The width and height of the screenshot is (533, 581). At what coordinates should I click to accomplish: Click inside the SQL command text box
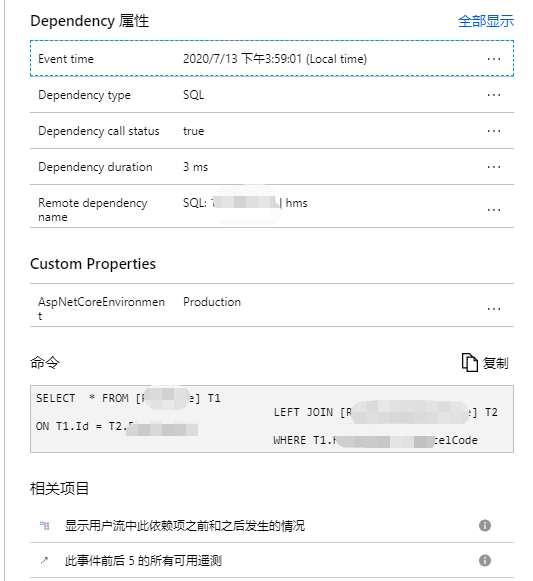[272, 419]
